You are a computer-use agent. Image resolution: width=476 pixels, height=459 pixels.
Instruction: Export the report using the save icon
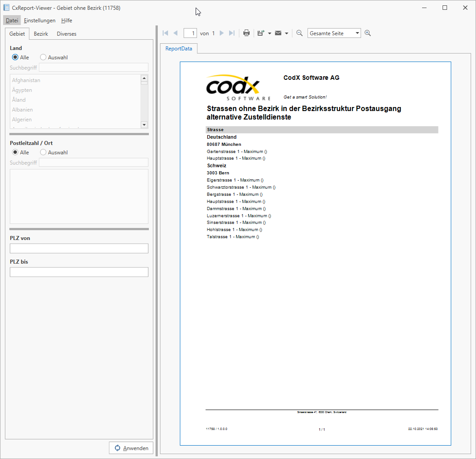tap(261, 33)
